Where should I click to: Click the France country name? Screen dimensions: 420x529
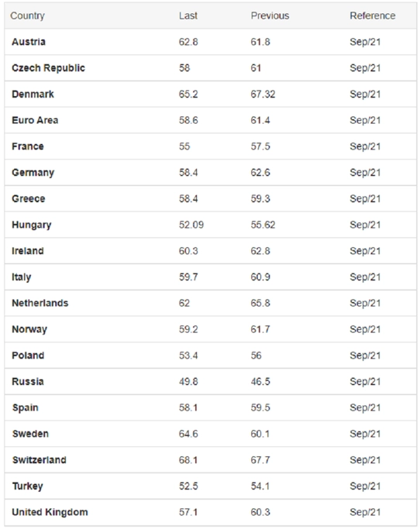coord(28,146)
